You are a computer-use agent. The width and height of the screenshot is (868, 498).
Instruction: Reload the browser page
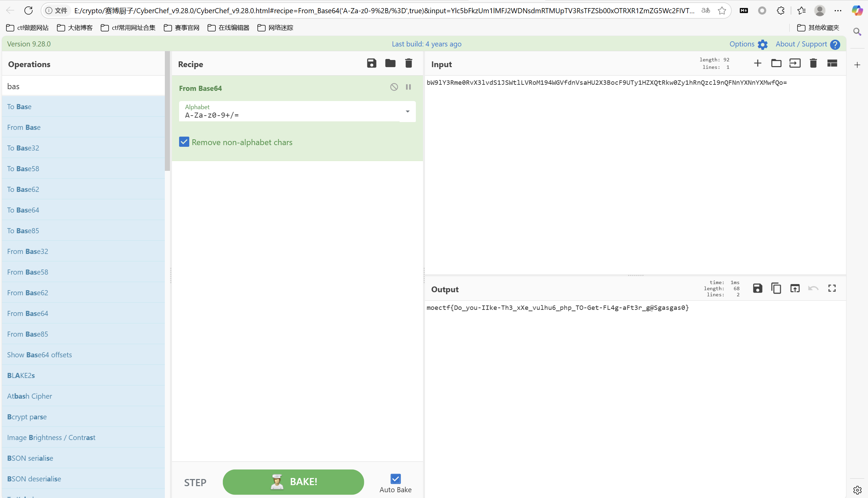(x=29, y=11)
